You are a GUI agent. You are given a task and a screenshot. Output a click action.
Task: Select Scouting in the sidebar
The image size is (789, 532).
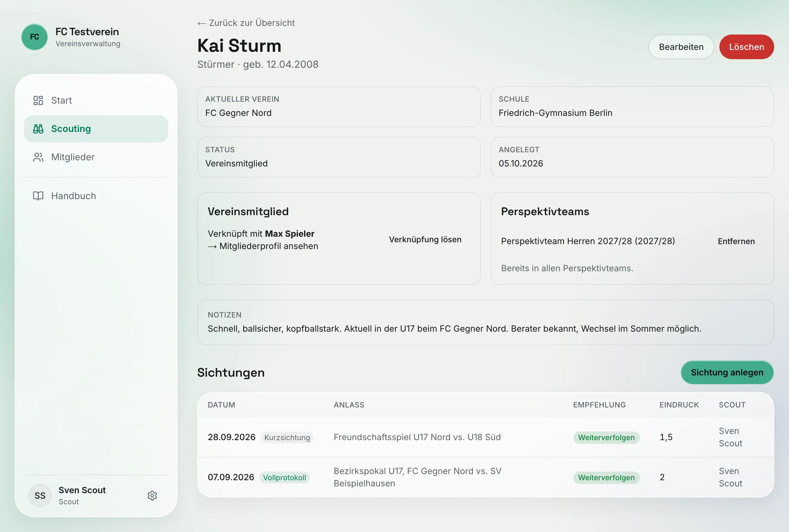(96, 129)
